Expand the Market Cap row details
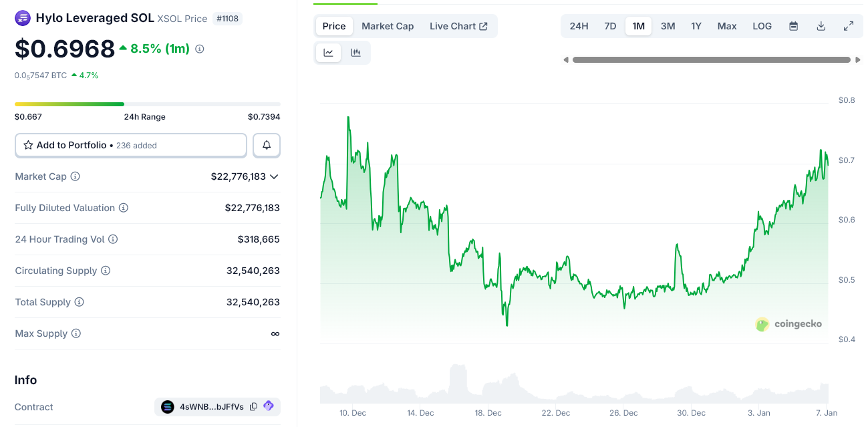The height and width of the screenshot is (427, 868). 274,176
